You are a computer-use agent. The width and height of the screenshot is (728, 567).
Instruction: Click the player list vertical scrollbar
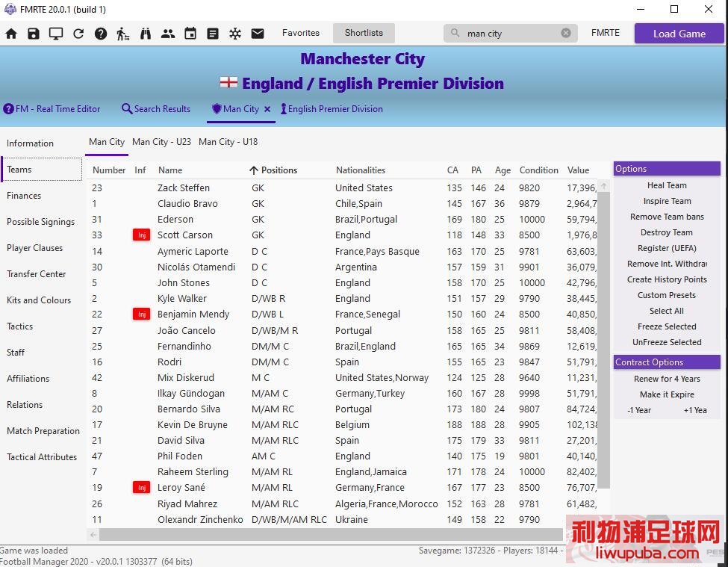tap(603, 339)
